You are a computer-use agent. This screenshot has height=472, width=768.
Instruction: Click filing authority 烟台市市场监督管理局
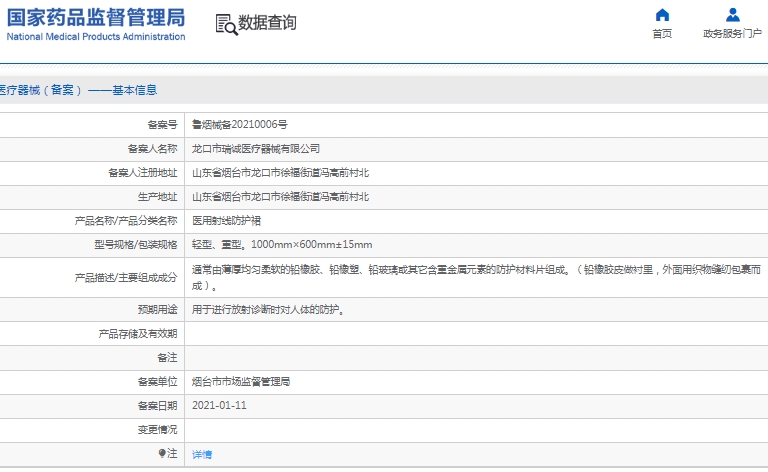pos(241,382)
